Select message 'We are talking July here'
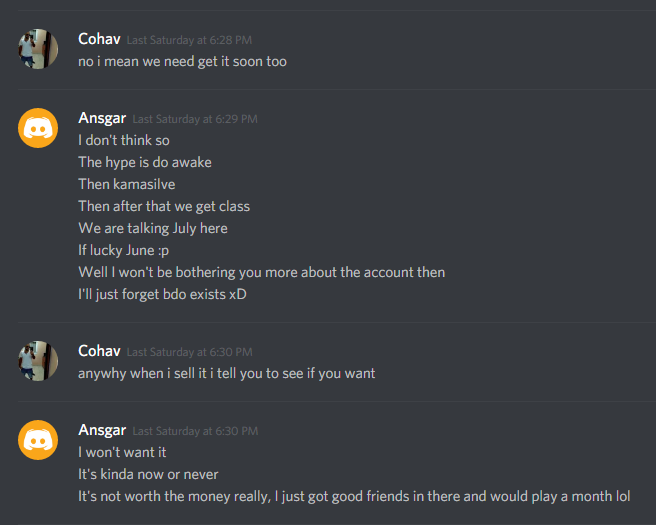Viewport: 656px width, 525px height. (153, 228)
